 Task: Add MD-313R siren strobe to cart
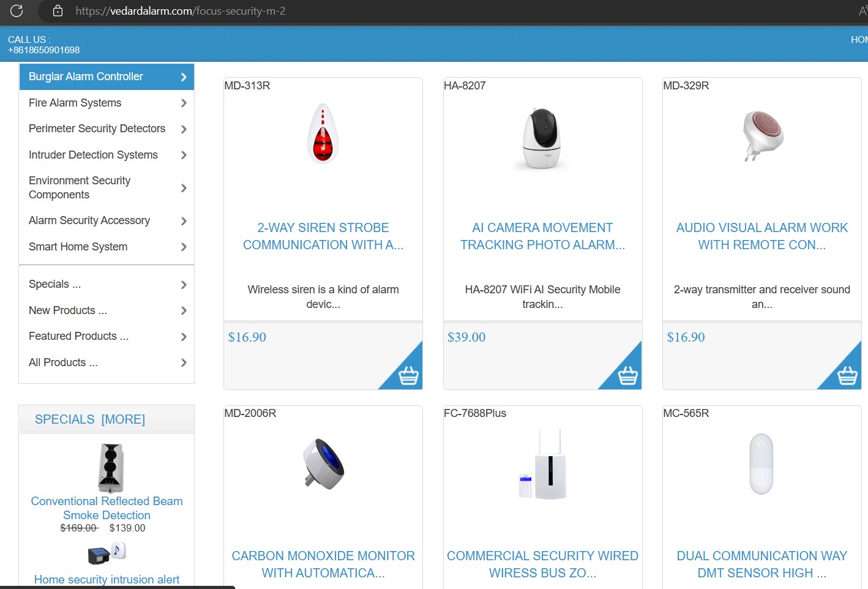click(408, 375)
